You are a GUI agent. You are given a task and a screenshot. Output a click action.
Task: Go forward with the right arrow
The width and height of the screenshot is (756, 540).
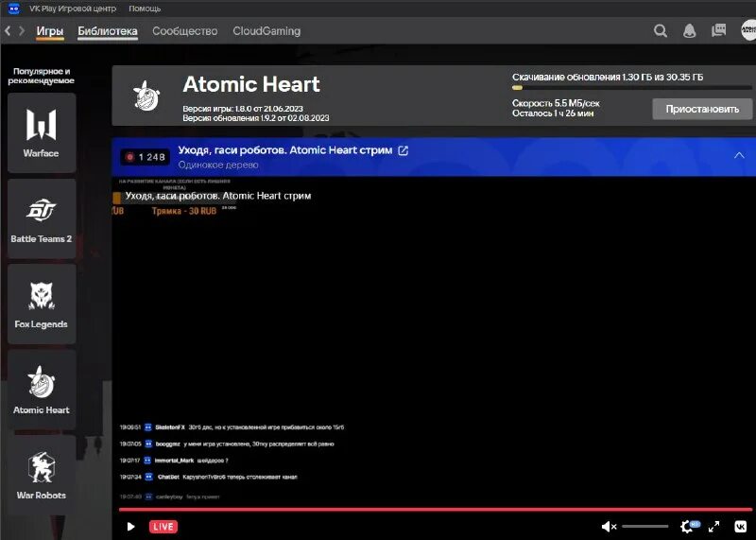coord(22,31)
